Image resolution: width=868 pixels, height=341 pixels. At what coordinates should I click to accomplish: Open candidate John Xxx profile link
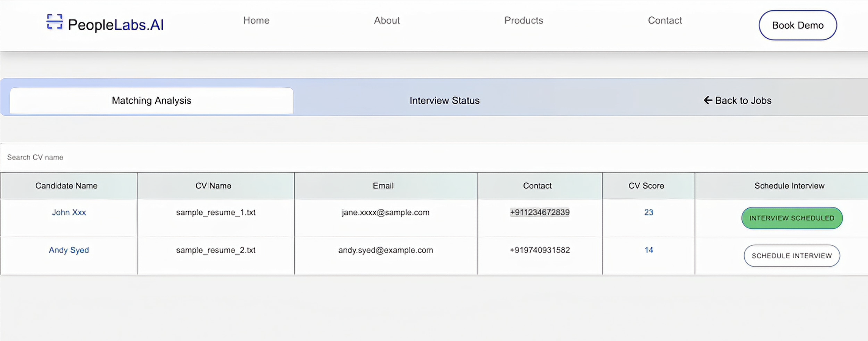click(x=69, y=212)
